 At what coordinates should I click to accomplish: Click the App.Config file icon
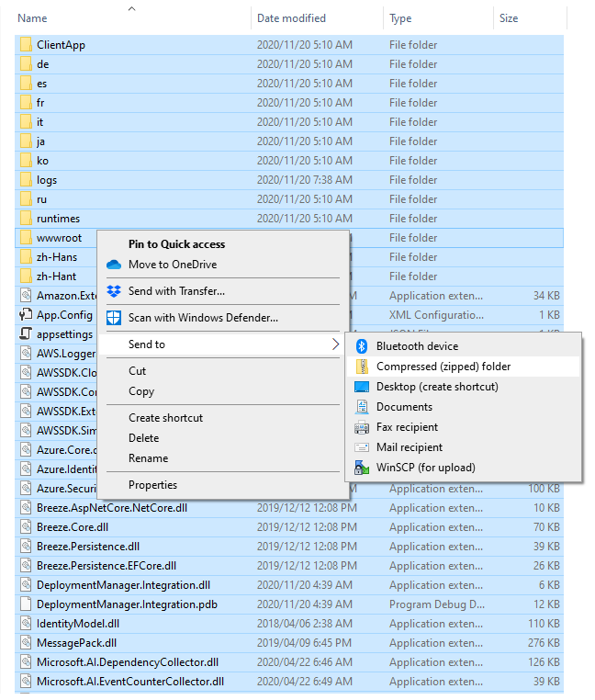(x=26, y=315)
